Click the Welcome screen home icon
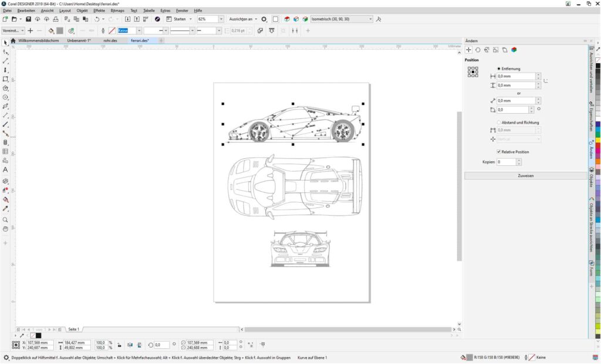 tap(13, 40)
